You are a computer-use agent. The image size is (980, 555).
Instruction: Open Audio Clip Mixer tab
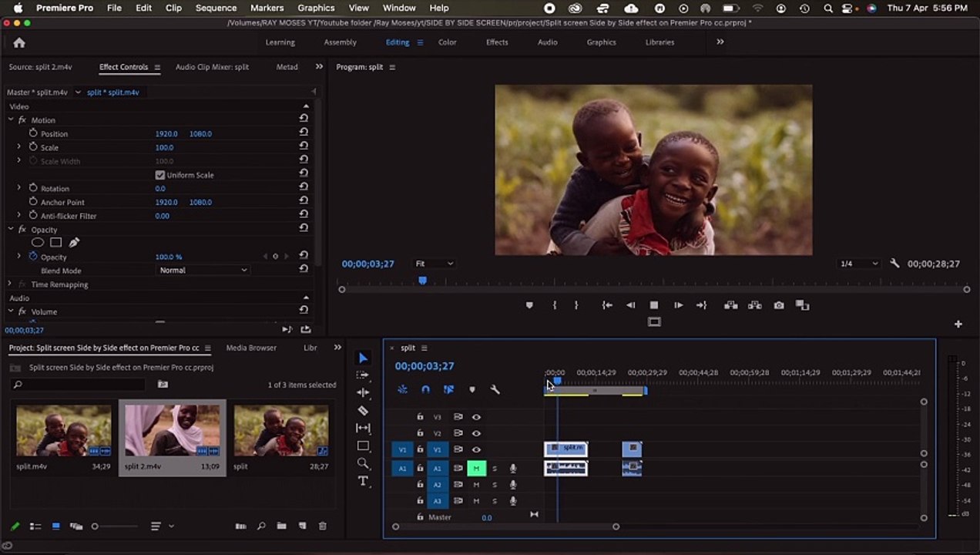tap(212, 67)
